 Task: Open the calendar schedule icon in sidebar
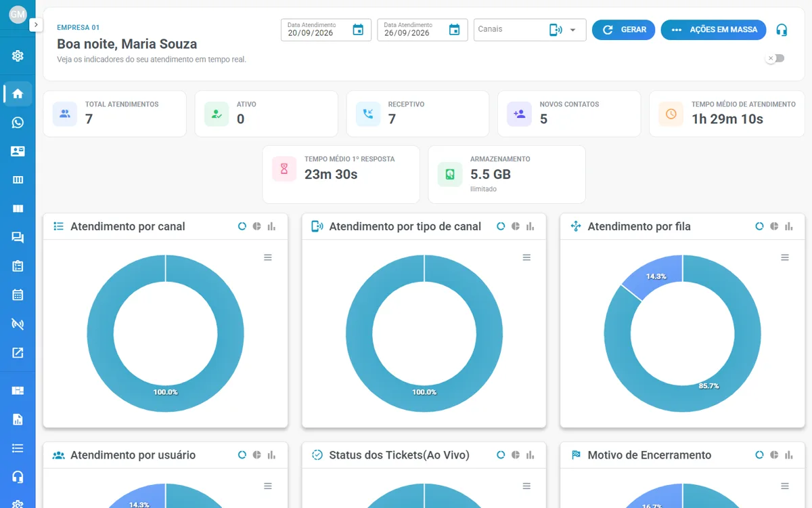(x=18, y=295)
